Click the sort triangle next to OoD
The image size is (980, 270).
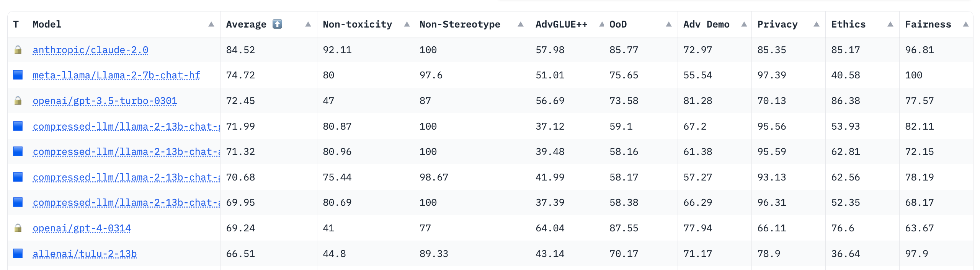[x=669, y=24]
